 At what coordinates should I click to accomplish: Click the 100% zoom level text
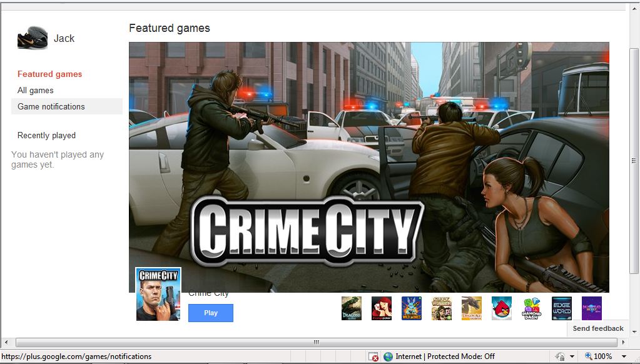(603, 356)
